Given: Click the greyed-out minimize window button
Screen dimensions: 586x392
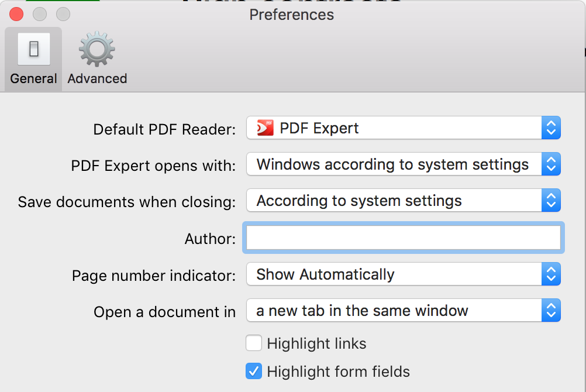Looking at the screenshot, I should [x=40, y=14].
